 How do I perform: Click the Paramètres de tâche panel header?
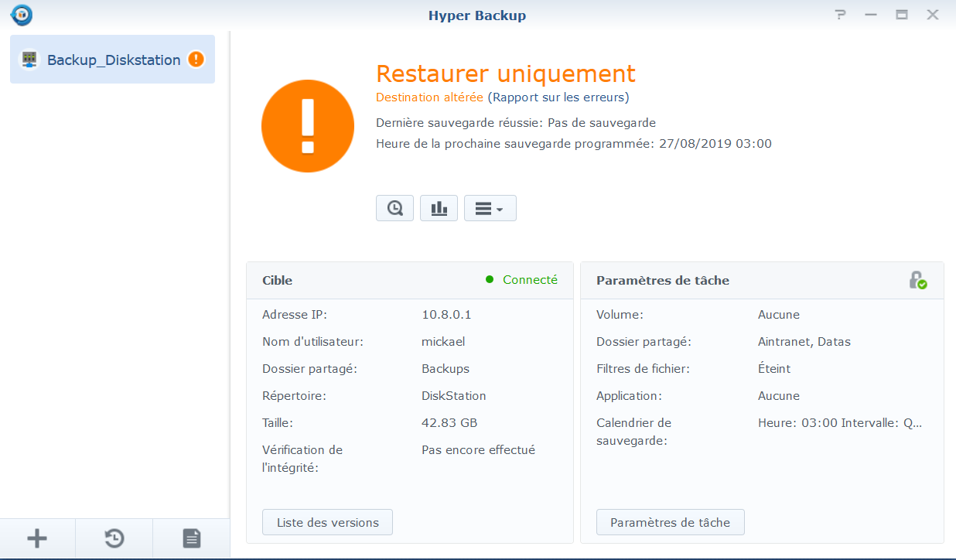click(762, 280)
